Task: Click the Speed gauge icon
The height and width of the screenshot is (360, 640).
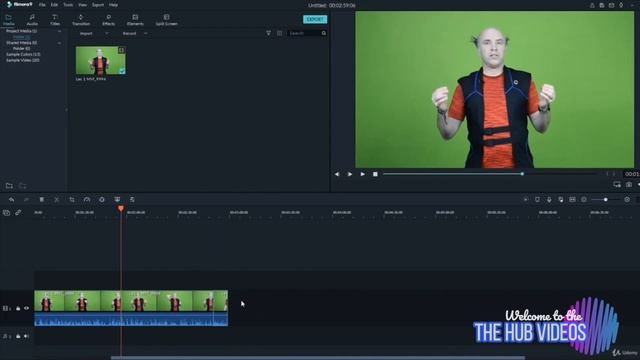Action: (87, 200)
